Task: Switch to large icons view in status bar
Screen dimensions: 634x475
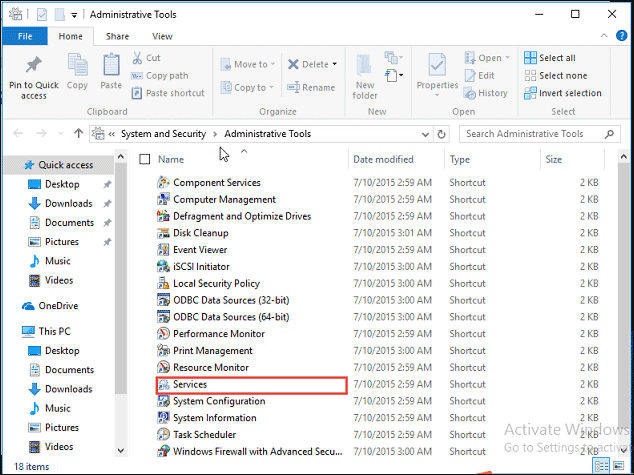Action: 619,466
